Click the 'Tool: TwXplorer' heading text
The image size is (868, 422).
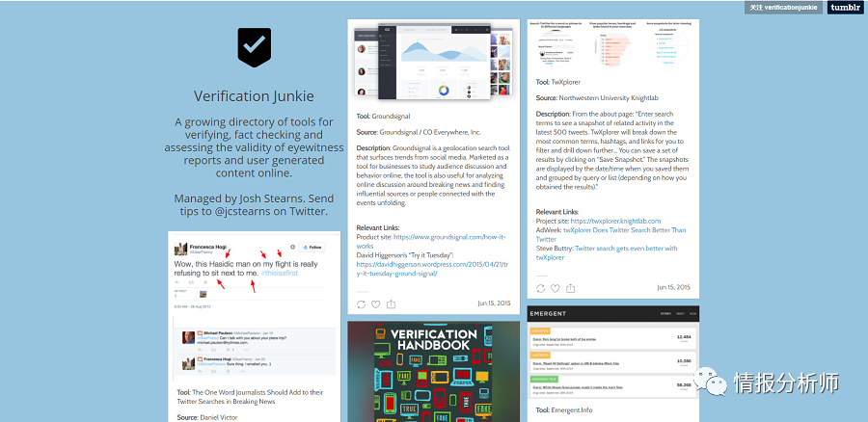coord(558,82)
